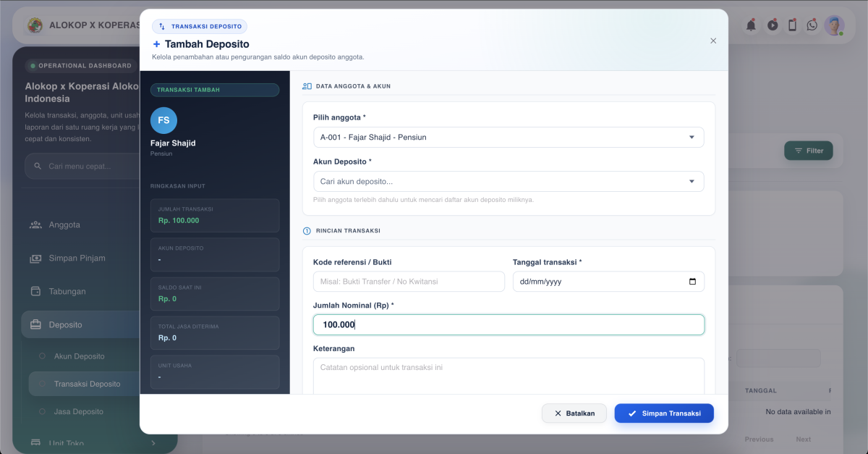Close the Tambah Deposito dialog
The width and height of the screenshot is (868, 454).
[713, 41]
